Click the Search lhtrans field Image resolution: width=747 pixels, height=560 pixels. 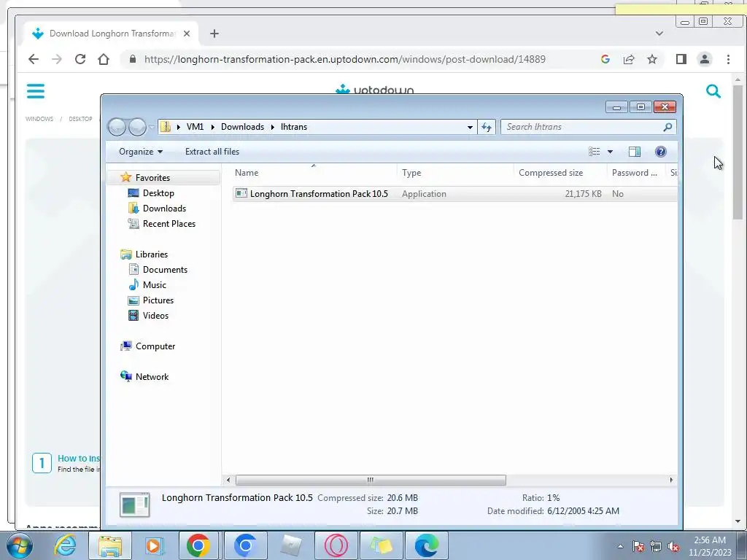click(x=589, y=127)
